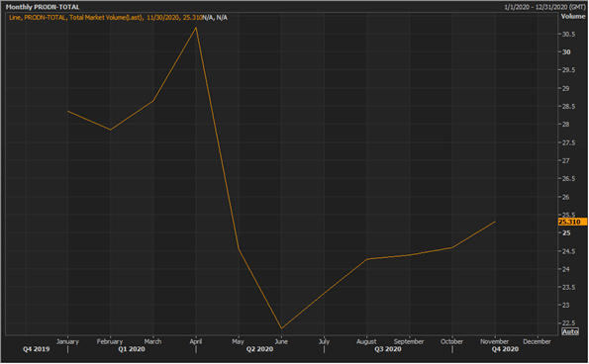Select the Monthly PRODN-TOTAL chart title
This screenshot has height=364, width=589.
pyautogui.click(x=43, y=7)
